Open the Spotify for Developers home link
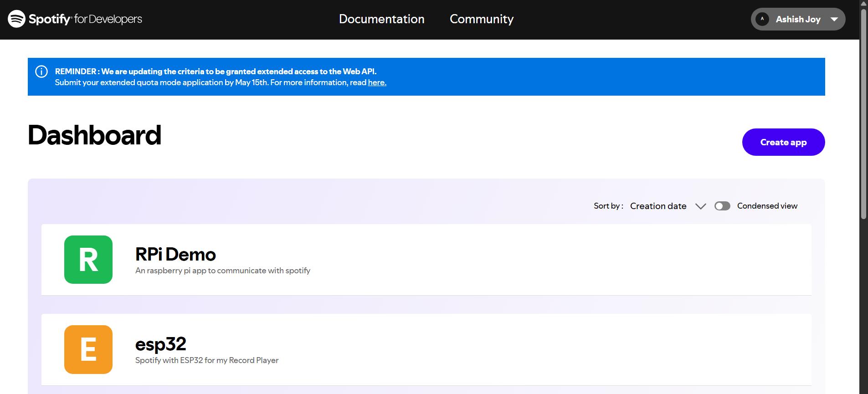The image size is (868, 394). pyautogui.click(x=75, y=19)
